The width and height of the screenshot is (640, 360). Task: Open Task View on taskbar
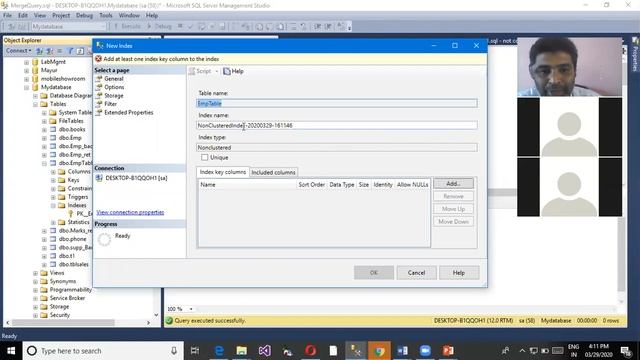(195, 351)
